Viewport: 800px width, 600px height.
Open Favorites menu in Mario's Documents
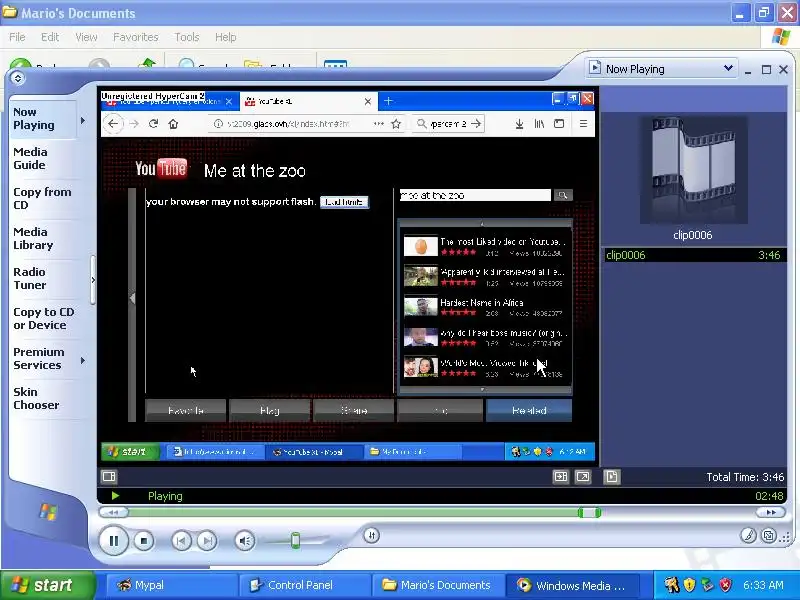136,37
